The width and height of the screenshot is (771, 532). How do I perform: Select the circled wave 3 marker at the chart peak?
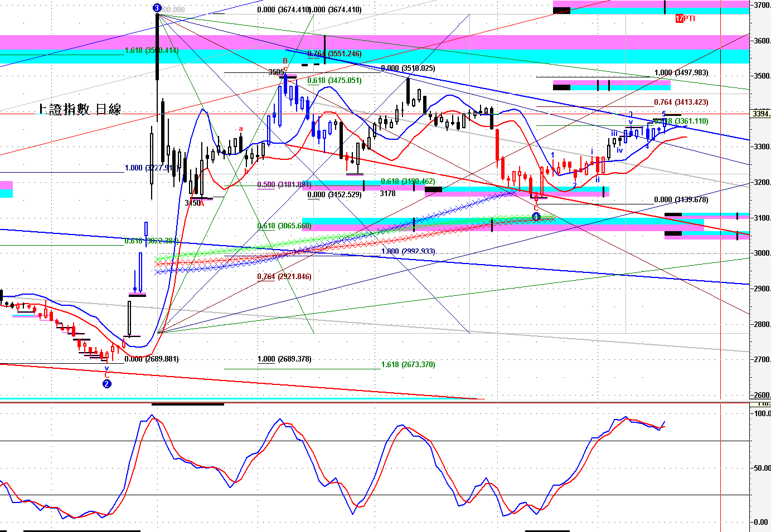point(157,8)
